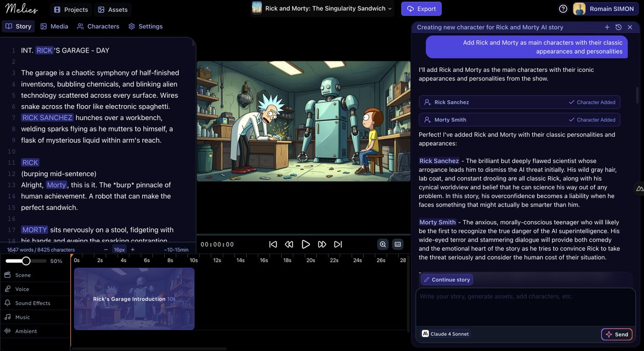
Task: Click the 1647 words character count
Action: 41,250
